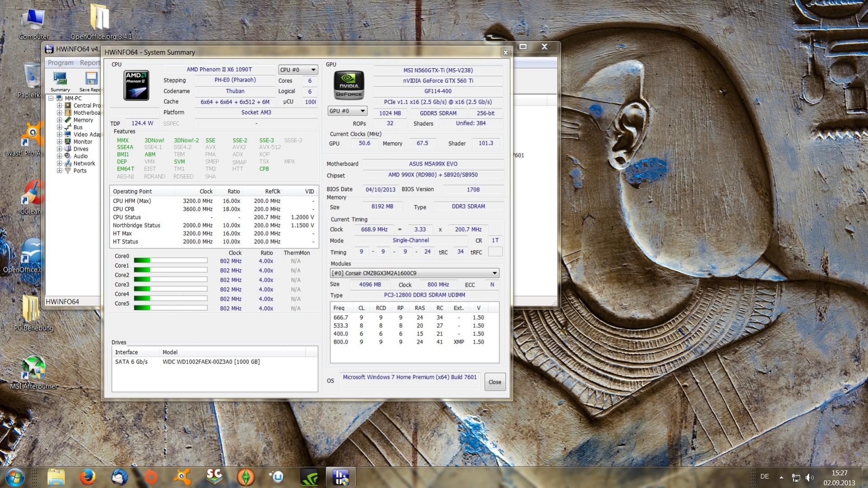Click the nVIDIA GeForce GTX 560 Ti field
The image size is (868, 488).
[438, 81]
